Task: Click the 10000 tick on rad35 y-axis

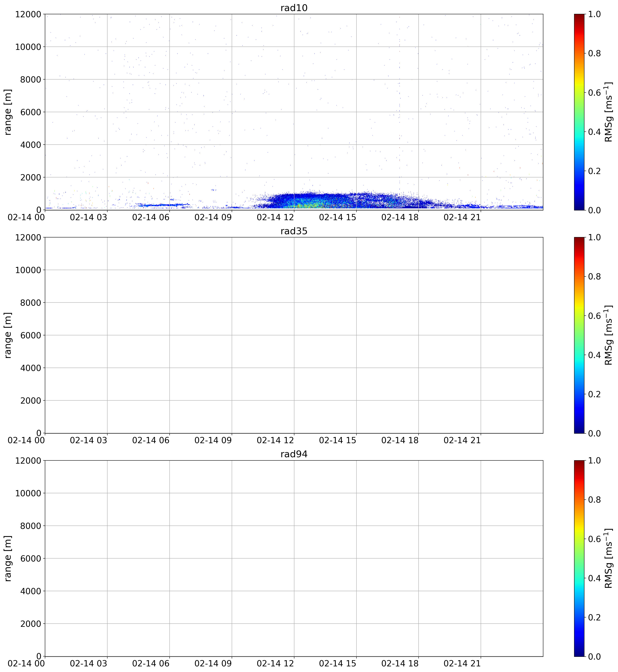Action: (x=28, y=270)
